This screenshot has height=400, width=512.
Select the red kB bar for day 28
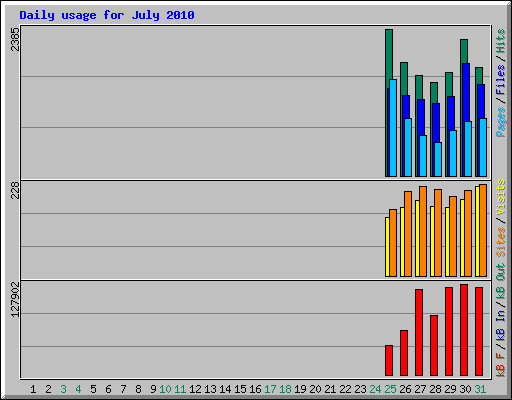[x=434, y=346]
